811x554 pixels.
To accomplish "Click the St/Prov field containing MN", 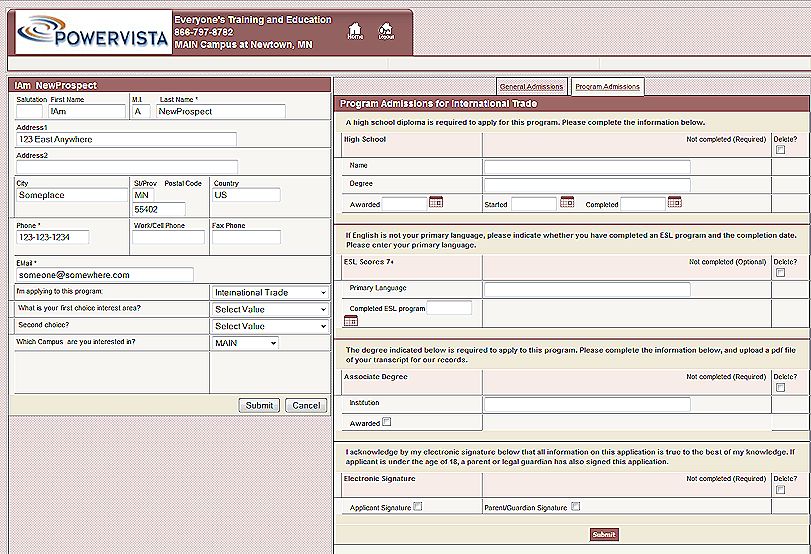I will point(143,195).
